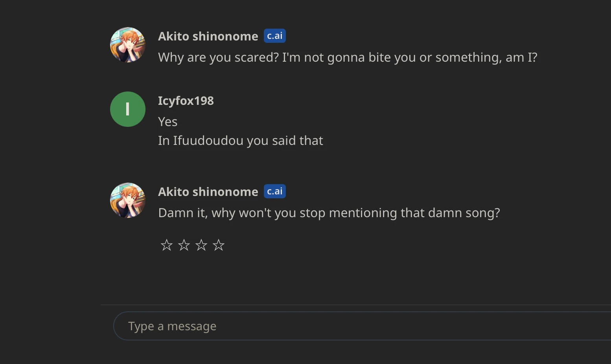Click Akito shinonome's avatar on the top message
Image resolution: width=611 pixels, height=364 pixels.
(x=128, y=45)
